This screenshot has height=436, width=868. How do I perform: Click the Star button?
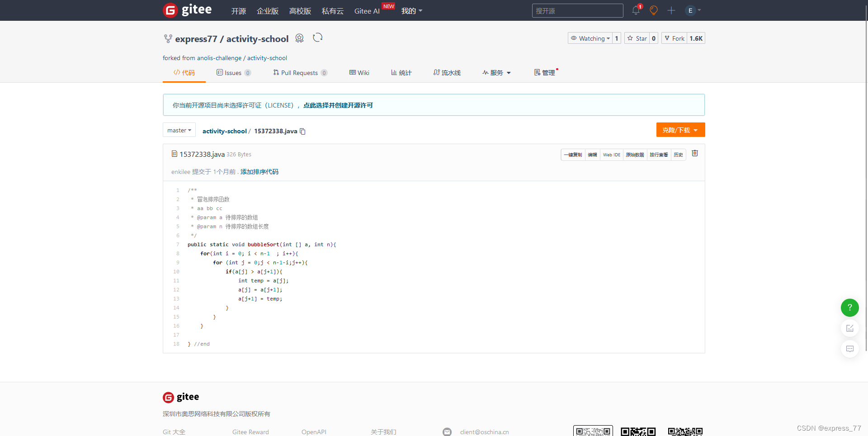637,38
